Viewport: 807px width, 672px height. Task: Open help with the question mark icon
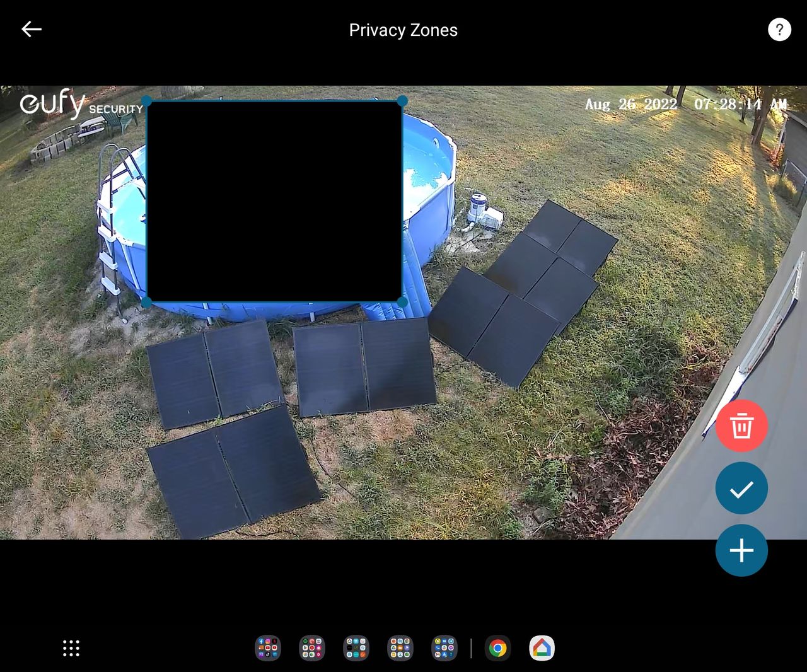[x=779, y=30]
